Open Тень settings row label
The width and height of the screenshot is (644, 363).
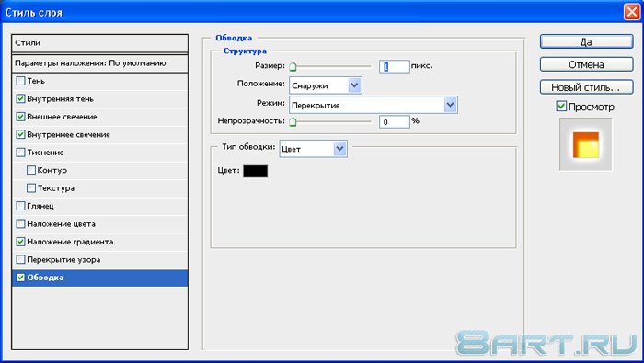36,81
